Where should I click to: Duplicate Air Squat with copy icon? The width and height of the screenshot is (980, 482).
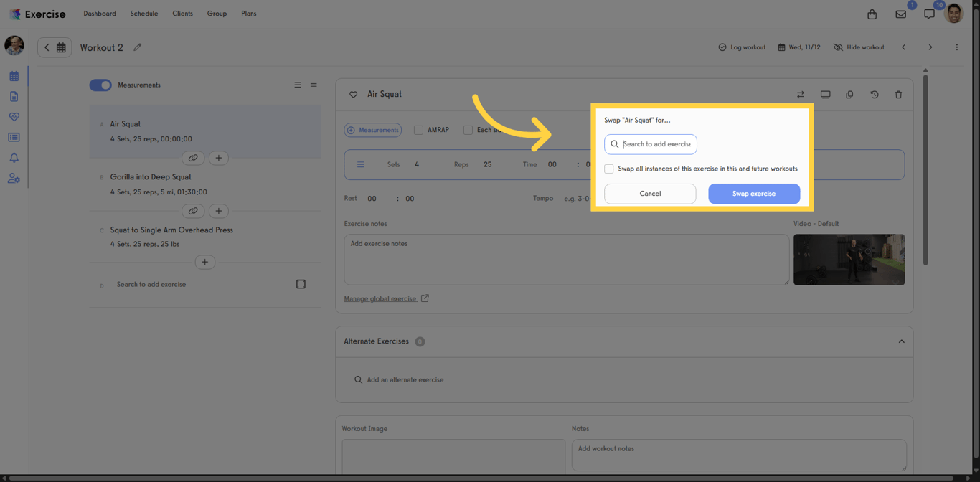coord(849,95)
